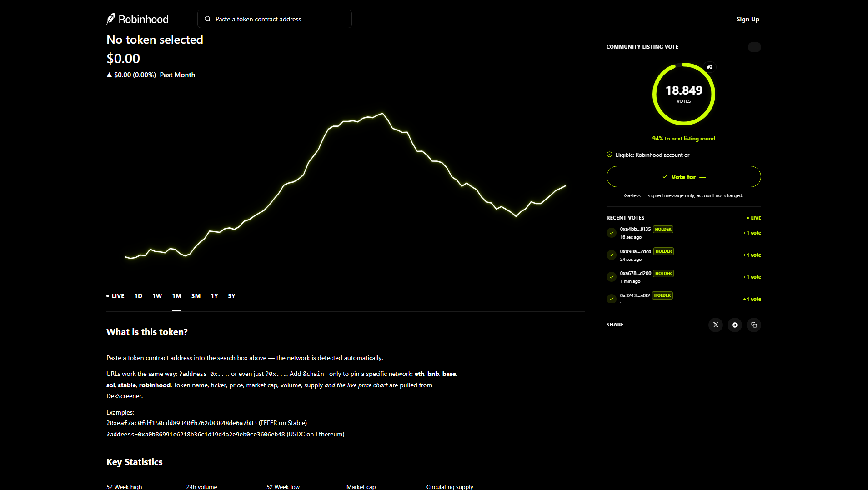This screenshot has height=490, width=868.
Task: Click the 'No token selected' heading
Action: pyautogui.click(x=155, y=40)
